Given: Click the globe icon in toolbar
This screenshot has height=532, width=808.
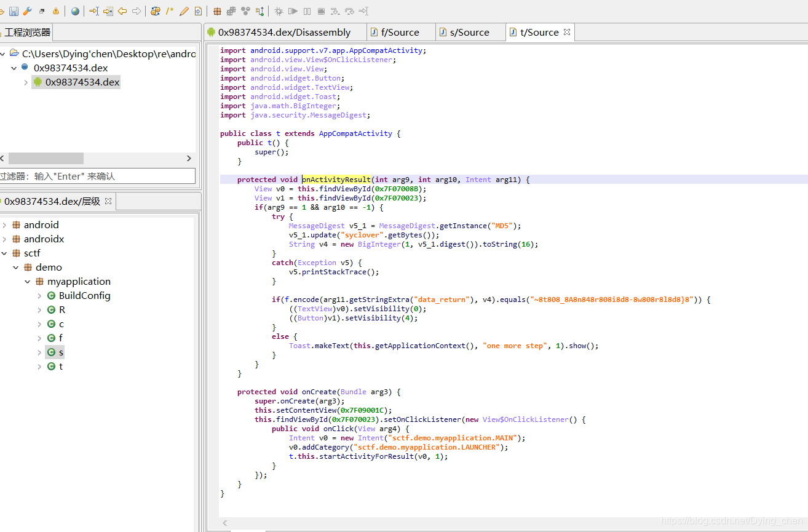Looking at the screenshot, I should [x=75, y=11].
